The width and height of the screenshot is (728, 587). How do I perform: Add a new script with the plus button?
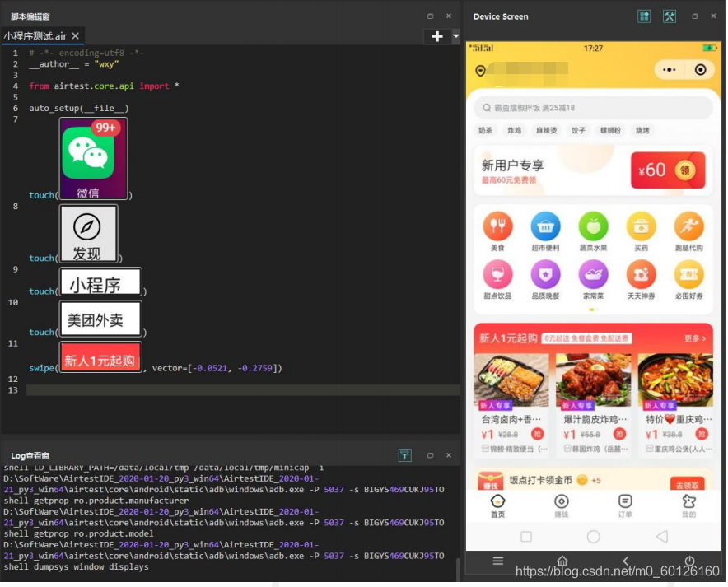tap(437, 36)
